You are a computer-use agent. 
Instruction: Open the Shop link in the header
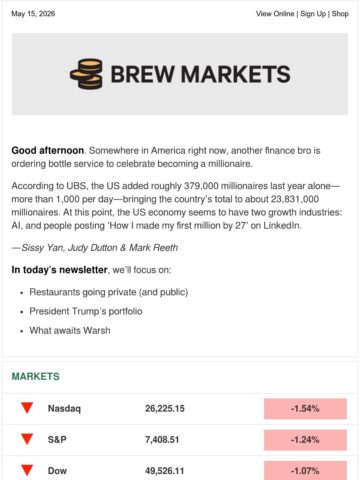(x=340, y=14)
